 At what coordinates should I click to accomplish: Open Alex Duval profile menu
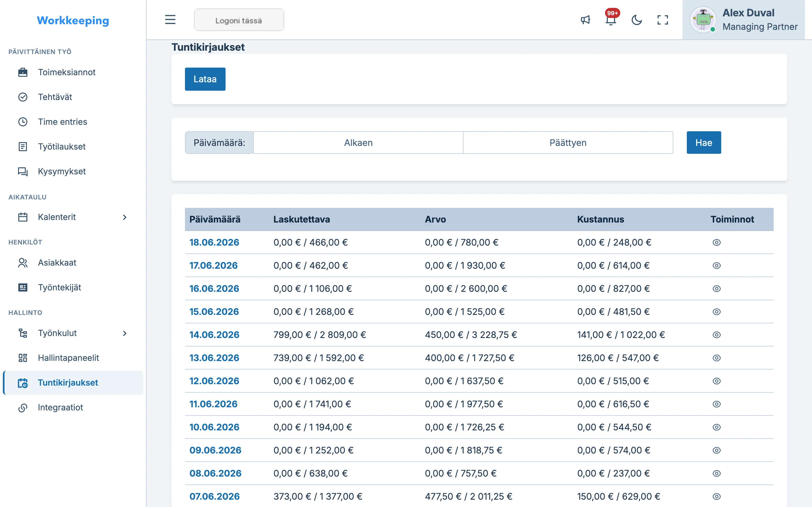743,20
